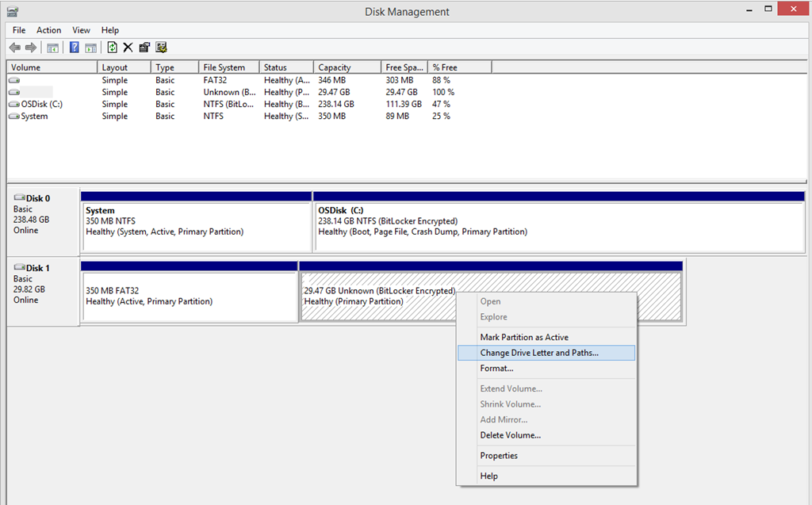Click the Show/Hide Console Tree icon
The width and height of the screenshot is (812, 505).
[52, 48]
